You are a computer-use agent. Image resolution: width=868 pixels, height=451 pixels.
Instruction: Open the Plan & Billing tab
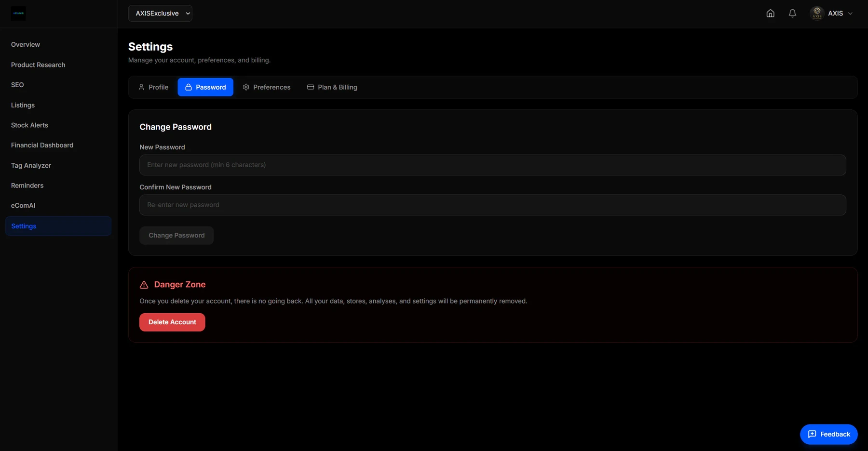point(332,87)
